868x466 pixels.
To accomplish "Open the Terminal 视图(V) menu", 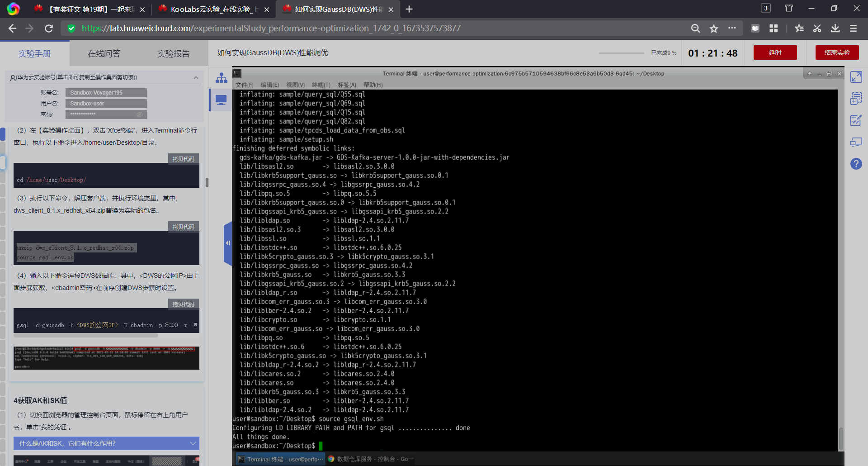I will coord(296,85).
